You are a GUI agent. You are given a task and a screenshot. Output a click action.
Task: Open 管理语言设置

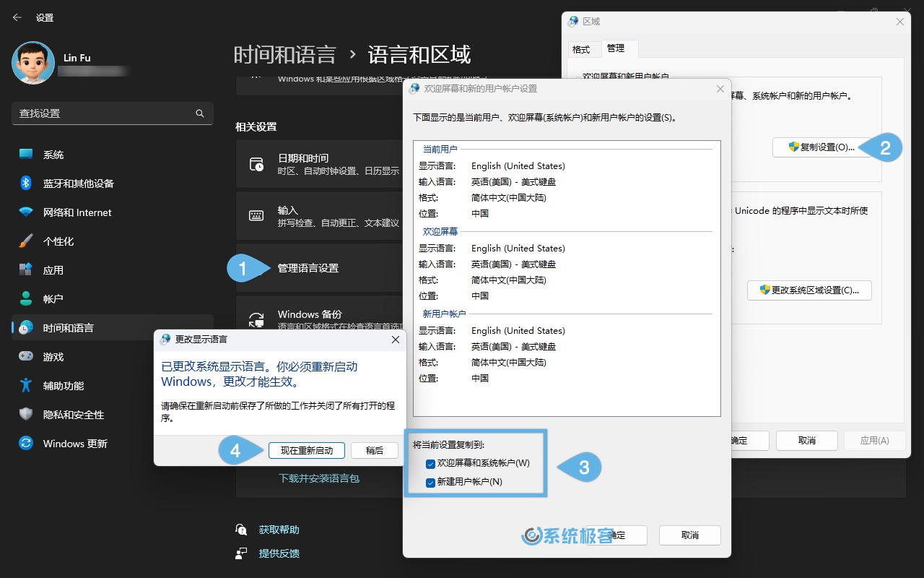pyautogui.click(x=308, y=268)
